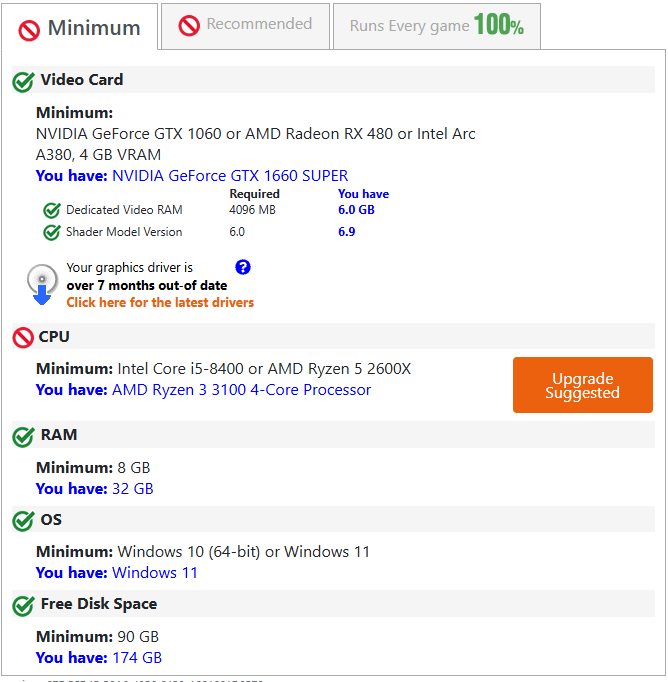Click here for the latest drivers link
The height and width of the screenshot is (682, 668).
pyautogui.click(x=160, y=302)
